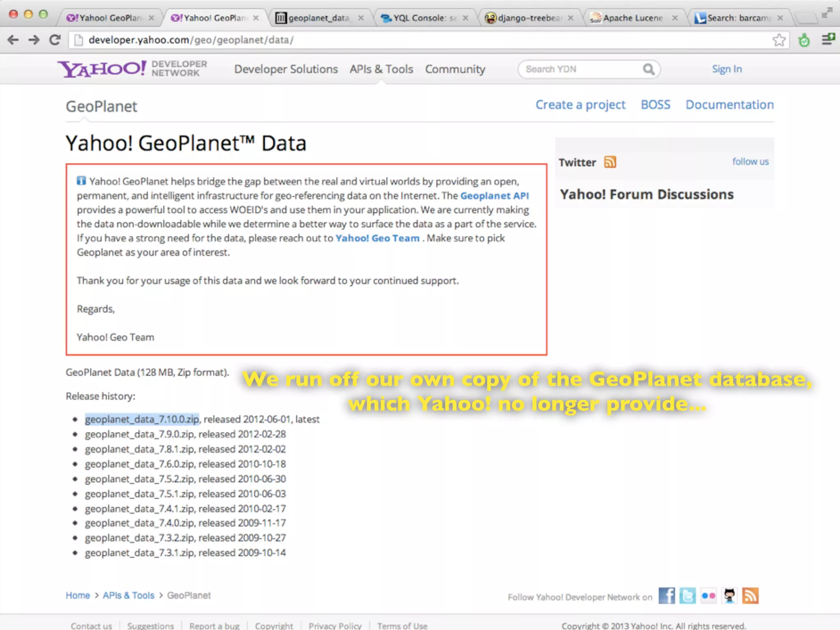This screenshot has height=630, width=840.
Task: Click the geoplanet_data_7.5.2.zip entry
Action: [x=139, y=479]
